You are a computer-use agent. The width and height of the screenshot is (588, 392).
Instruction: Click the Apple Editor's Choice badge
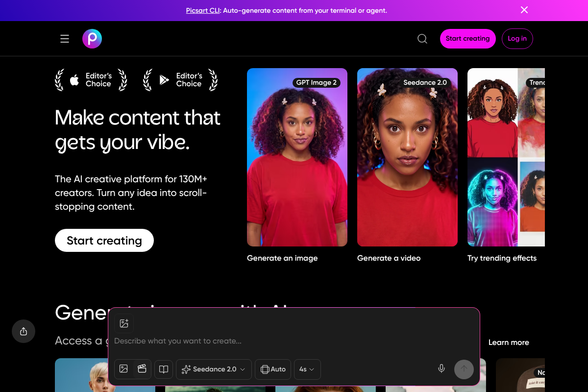[91, 80]
